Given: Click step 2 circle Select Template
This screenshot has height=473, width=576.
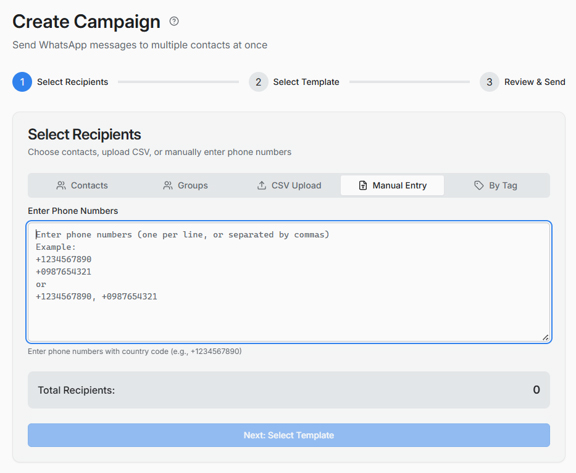Looking at the screenshot, I should (x=259, y=82).
